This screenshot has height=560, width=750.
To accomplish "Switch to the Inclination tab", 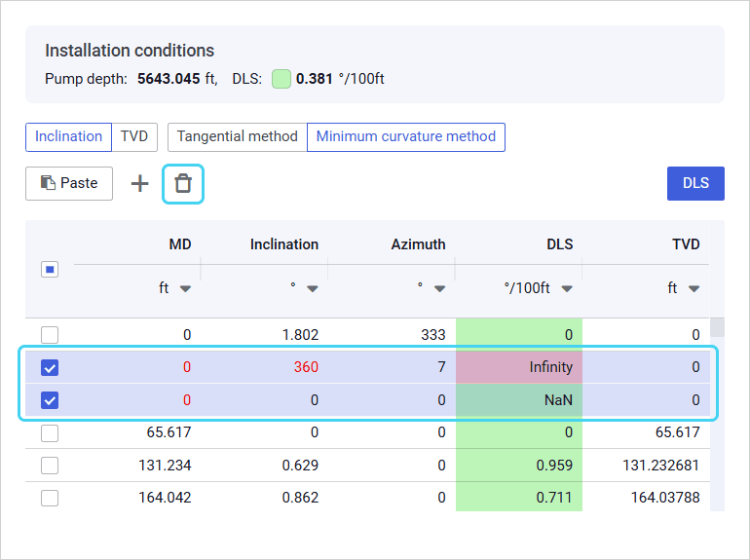I will [x=68, y=136].
